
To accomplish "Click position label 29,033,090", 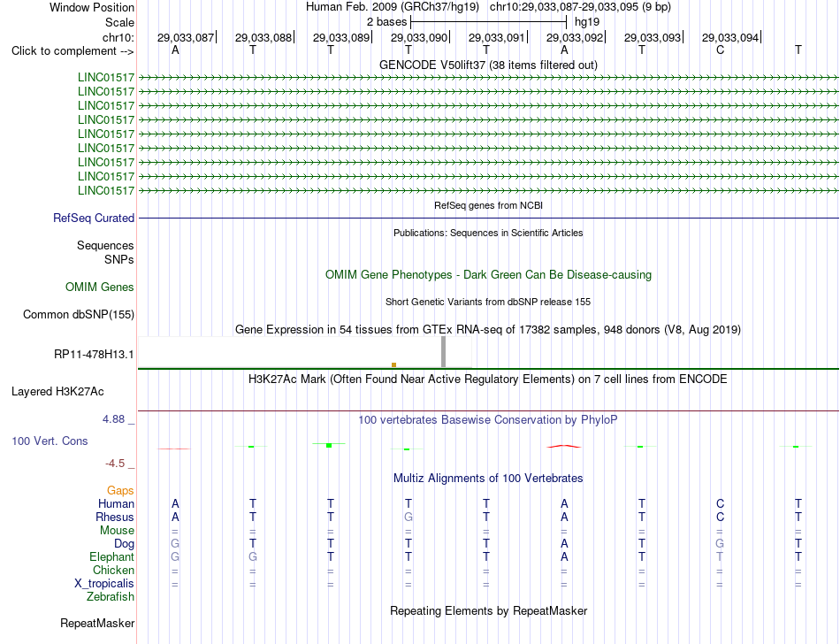I will (x=419, y=37).
